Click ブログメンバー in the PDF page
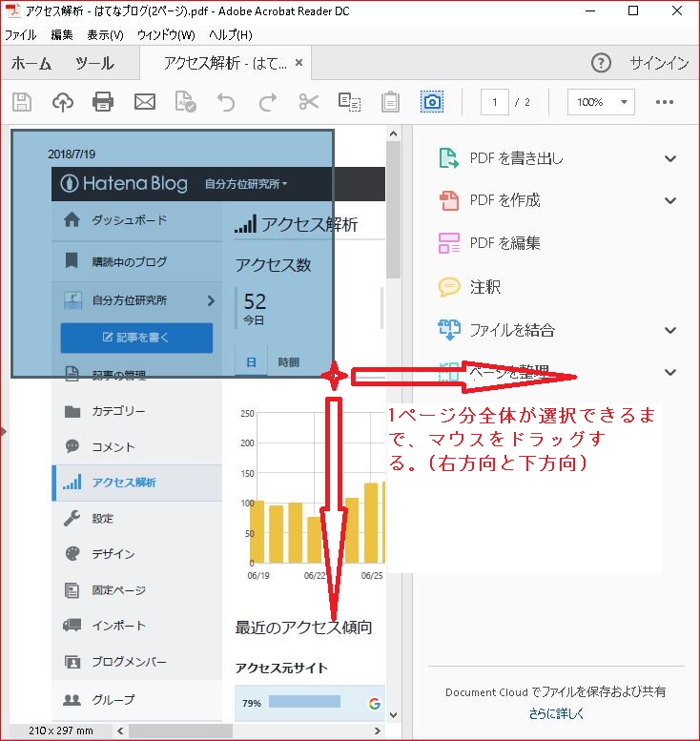Image resolution: width=700 pixels, height=741 pixels. 129,662
